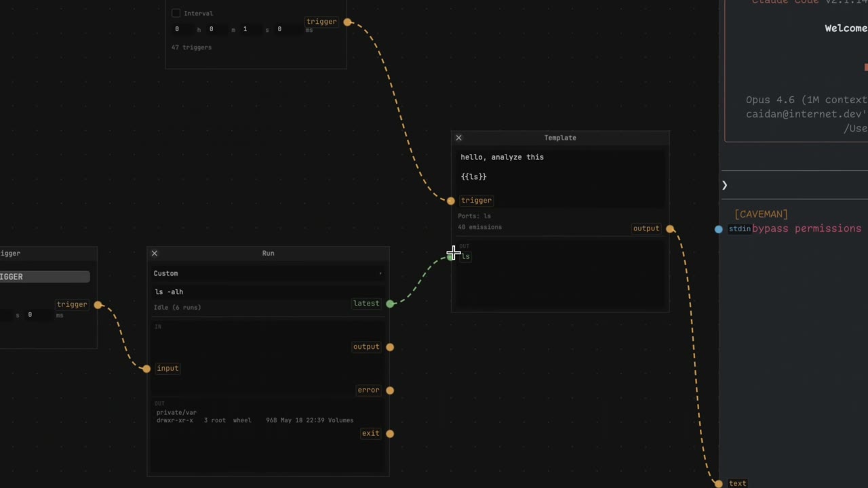Image resolution: width=868 pixels, height=488 pixels.
Task: Click the 'input' port label on Run
Action: (x=167, y=369)
